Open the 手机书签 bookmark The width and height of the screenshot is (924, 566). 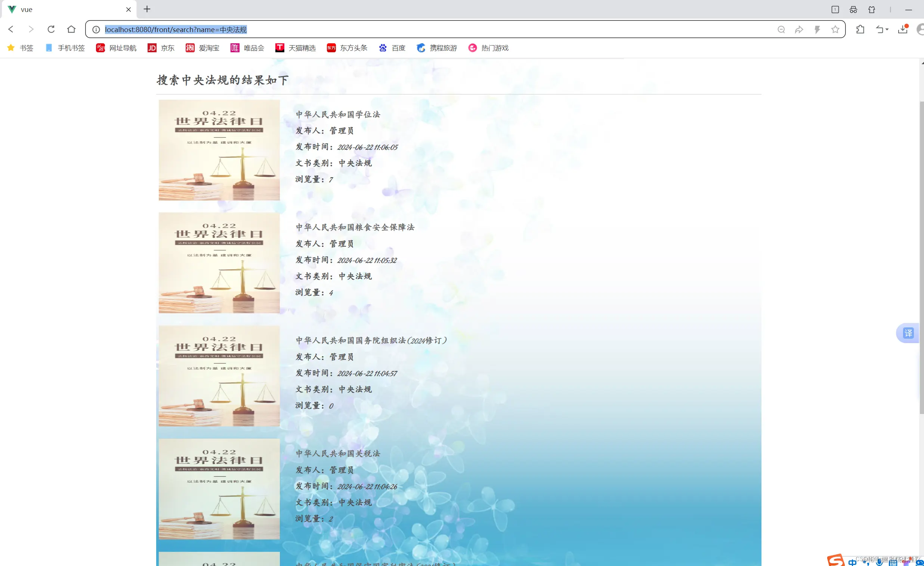[65, 48]
